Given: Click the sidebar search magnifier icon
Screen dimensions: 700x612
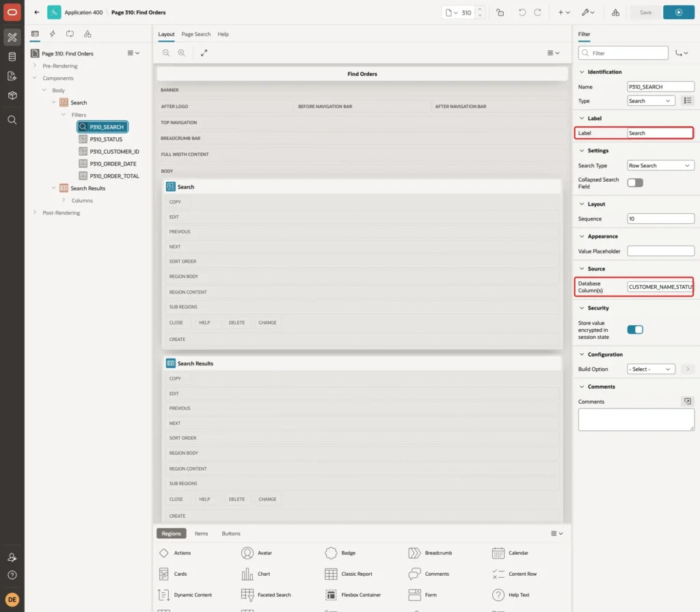Looking at the screenshot, I should point(12,120).
